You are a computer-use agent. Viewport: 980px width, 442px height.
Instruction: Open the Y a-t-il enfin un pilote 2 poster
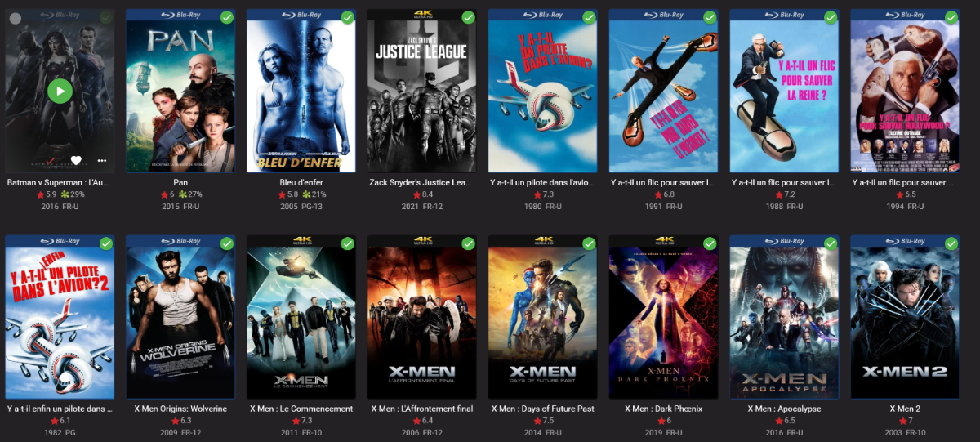tap(60, 317)
